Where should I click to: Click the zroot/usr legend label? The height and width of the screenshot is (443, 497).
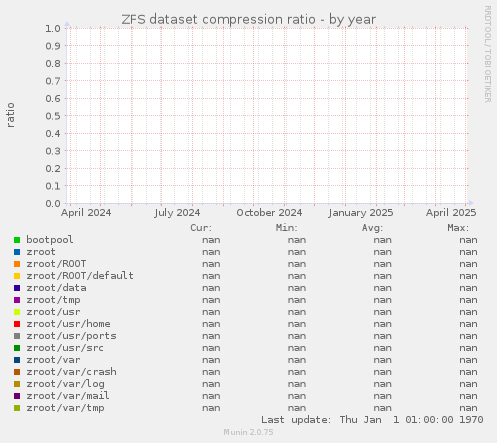tap(53, 312)
